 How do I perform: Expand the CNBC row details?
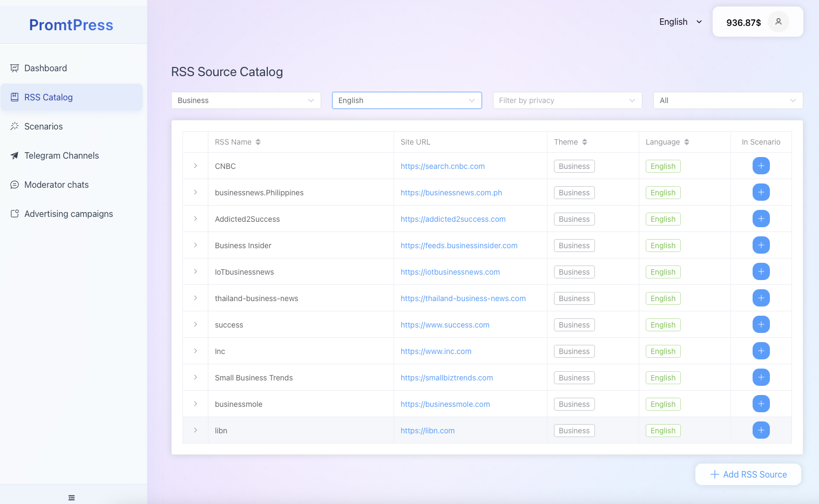(195, 166)
